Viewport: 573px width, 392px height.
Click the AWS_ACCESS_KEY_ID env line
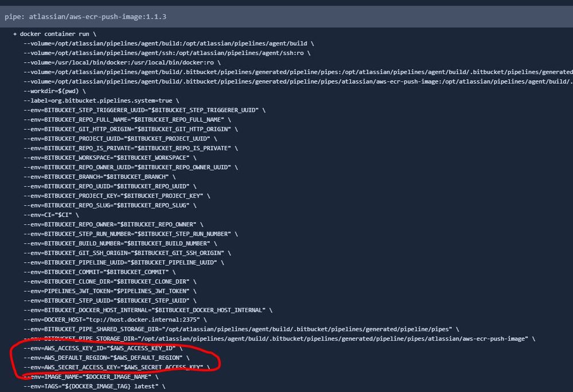coord(103,348)
